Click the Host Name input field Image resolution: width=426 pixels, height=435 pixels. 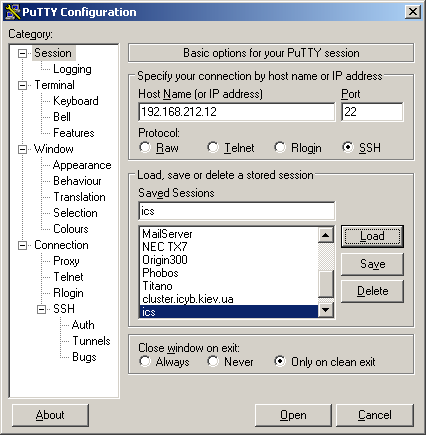point(237,112)
